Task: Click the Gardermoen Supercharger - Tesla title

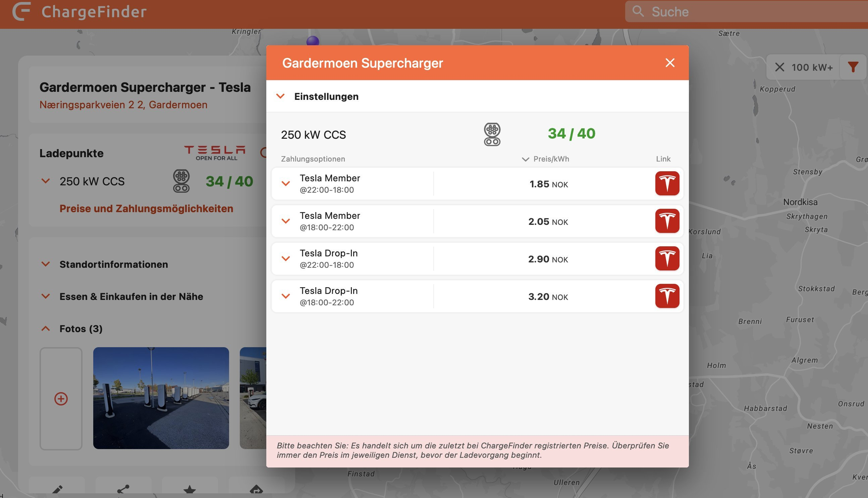Action: (x=145, y=87)
